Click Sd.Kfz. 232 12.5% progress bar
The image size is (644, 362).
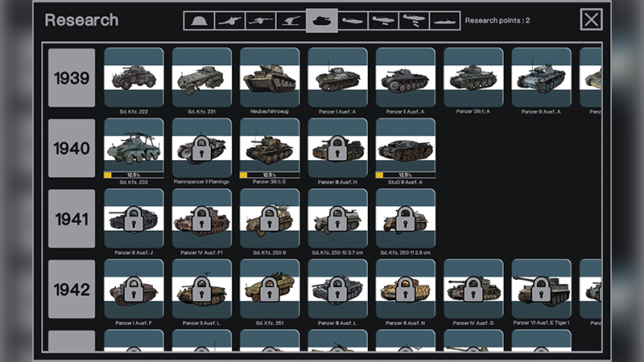tap(134, 175)
